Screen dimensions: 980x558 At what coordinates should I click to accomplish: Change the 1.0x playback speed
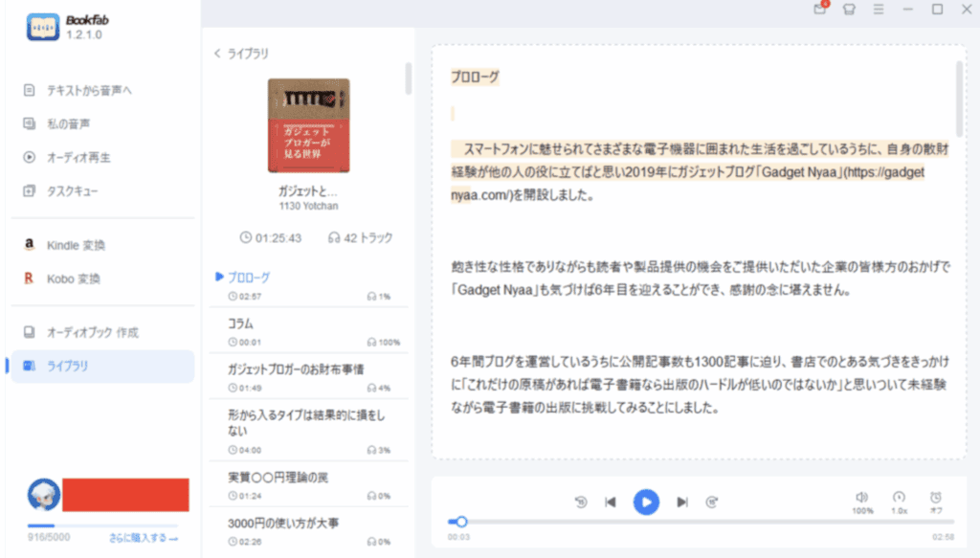[899, 498]
